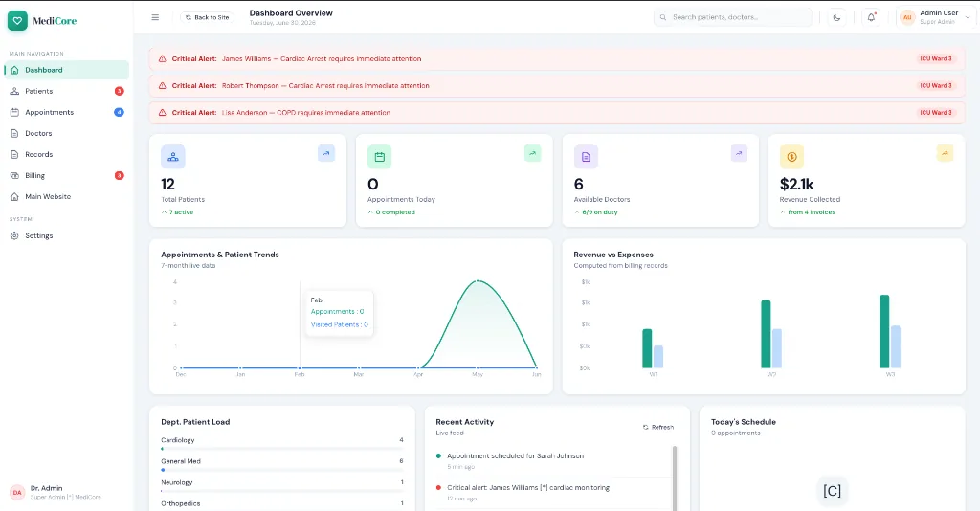This screenshot has width=980, height=511.
Task: Click the Total Patients people icon
Action: 173,157
